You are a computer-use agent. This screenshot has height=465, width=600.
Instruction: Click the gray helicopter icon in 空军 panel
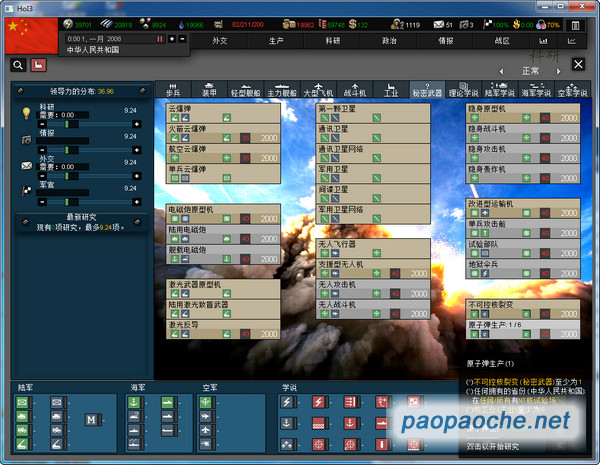tap(205, 444)
